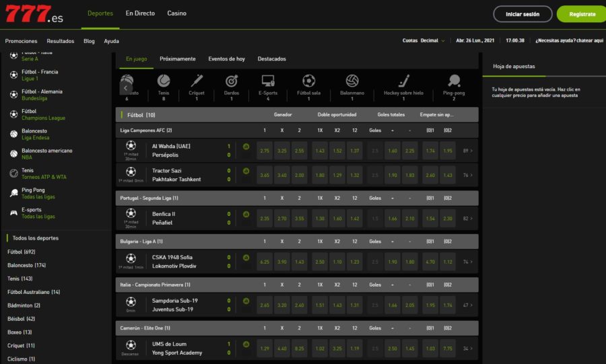The width and height of the screenshot is (606, 364).
Task: Open Fútbol Australiano (14) in sports list
Action: pyautogui.click(x=34, y=292)
